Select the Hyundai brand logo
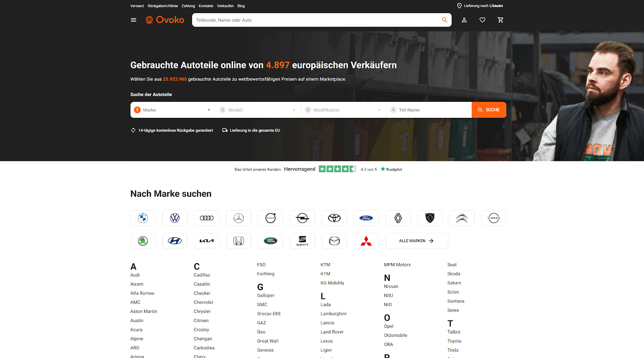This screenshot has width=644, height=358. point(175,241)
